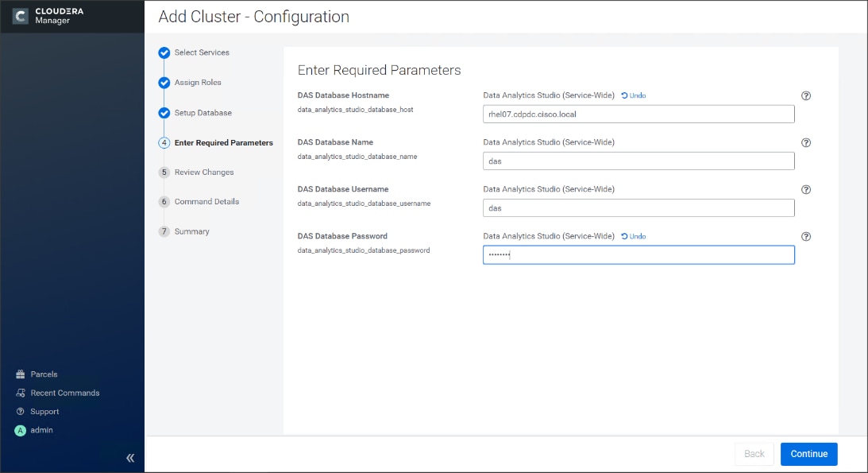This screenshot has height=473, width=868.
Task: Focus the DAS Database Hostname field
Action: 638,114
